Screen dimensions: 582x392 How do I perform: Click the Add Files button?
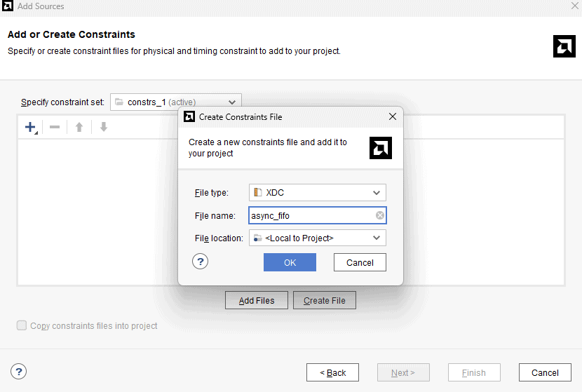[x=257, y=300]
